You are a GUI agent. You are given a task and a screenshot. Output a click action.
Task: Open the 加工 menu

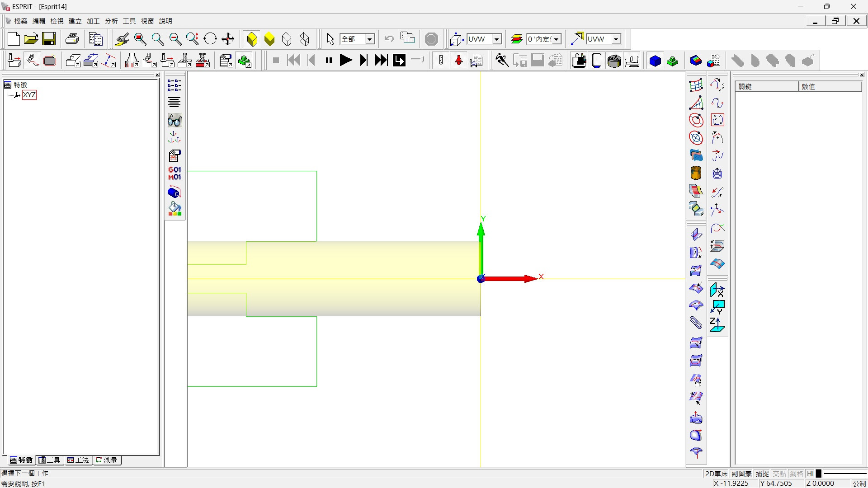[93, 21]
